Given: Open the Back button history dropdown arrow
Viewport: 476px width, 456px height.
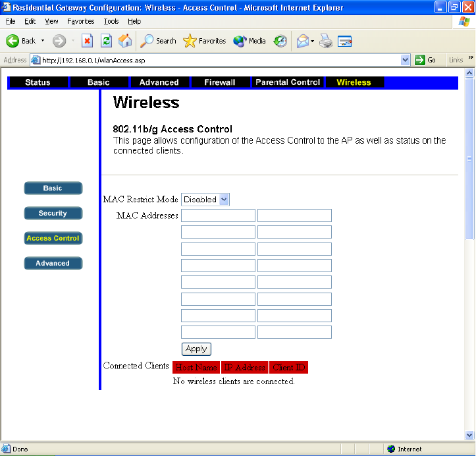Looking at the screenshot, I should [x=43, y=41].
